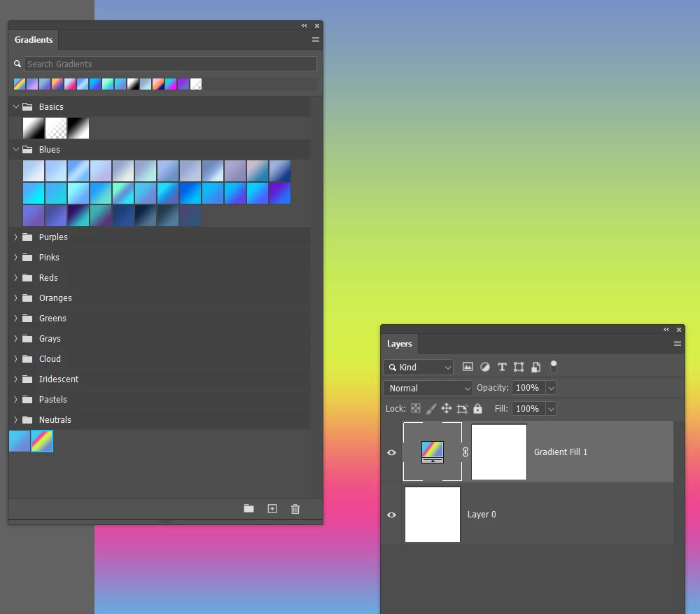This screenshot has height=614, width=700.
Task: Click Gradient Fill 1 layer mask thumbnail
Action: click(499, 452)
